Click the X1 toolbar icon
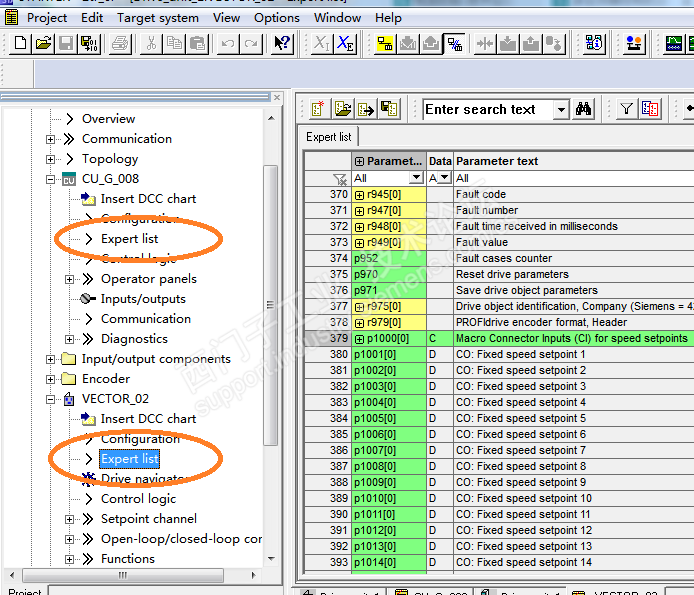 pos(321,43)
